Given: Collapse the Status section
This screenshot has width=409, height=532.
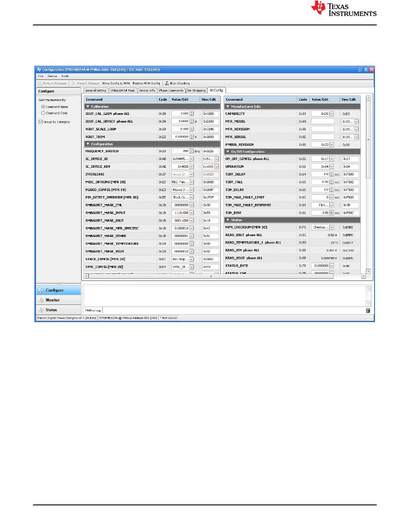Looking at the screenshot, I should 228,220.
